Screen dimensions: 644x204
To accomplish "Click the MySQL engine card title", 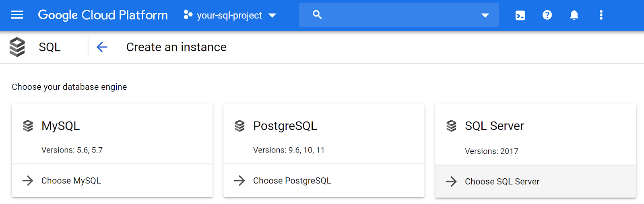I will coord(60,126).
